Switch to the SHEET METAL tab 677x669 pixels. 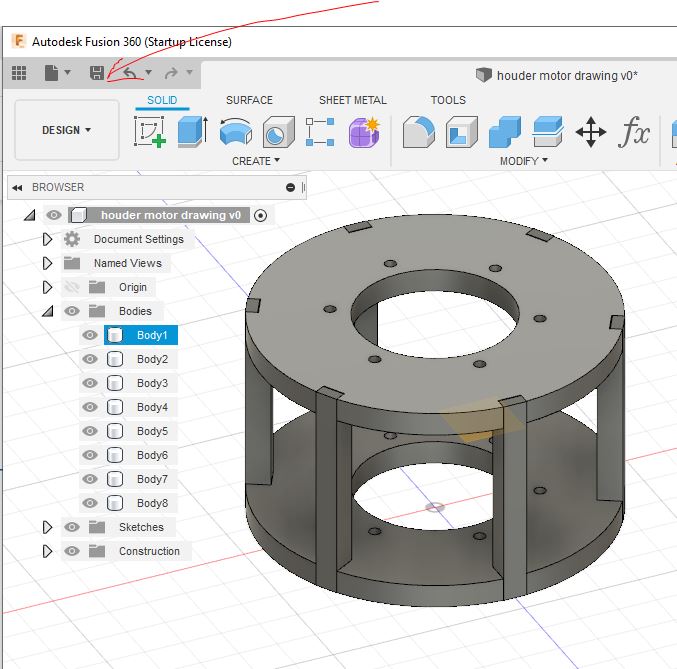(352, 100)
